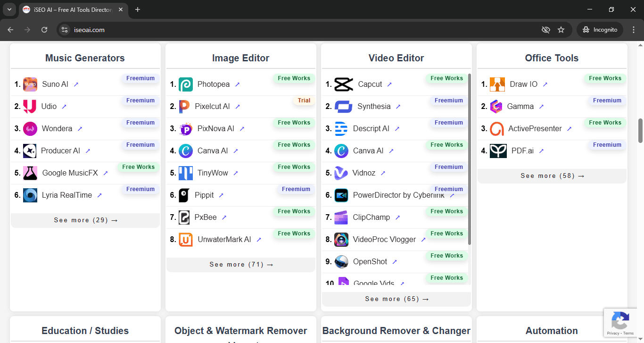Open the browser three-dot menu

coord(634,29)
